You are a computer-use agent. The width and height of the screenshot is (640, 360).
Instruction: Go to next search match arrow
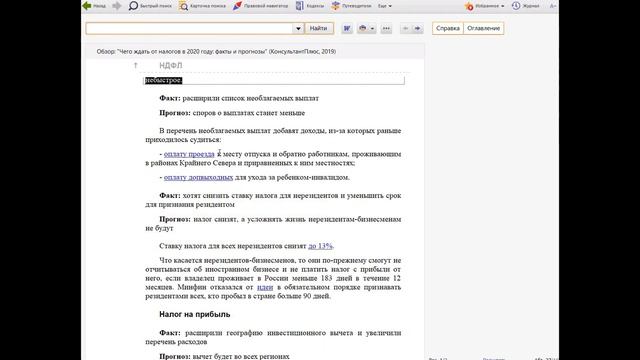417,28
